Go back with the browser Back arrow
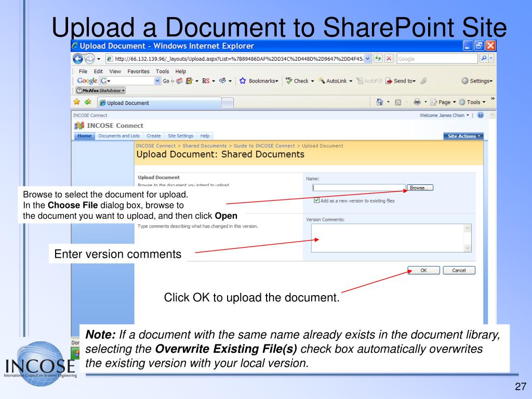Image resolution: width=532 pixels, height=399 pixels. point(78,59)
